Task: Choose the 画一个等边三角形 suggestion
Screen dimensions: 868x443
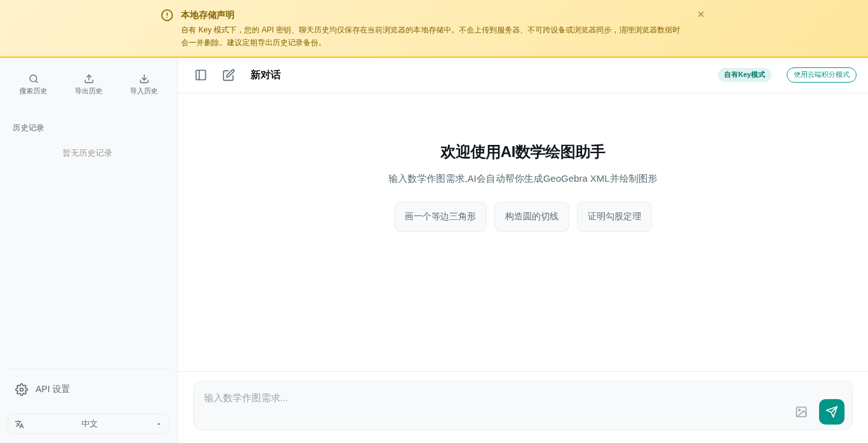Action: pyautogui.click(x=440, y=217)
